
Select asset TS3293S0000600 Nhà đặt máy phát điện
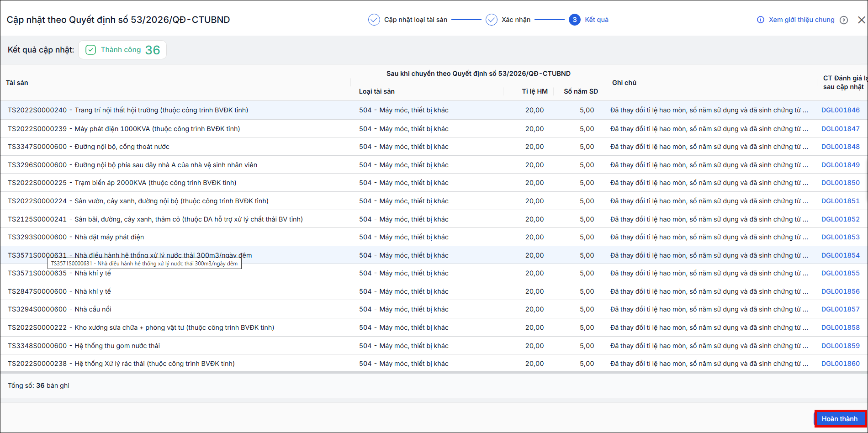pyautogui.click(x=76, y=237)
